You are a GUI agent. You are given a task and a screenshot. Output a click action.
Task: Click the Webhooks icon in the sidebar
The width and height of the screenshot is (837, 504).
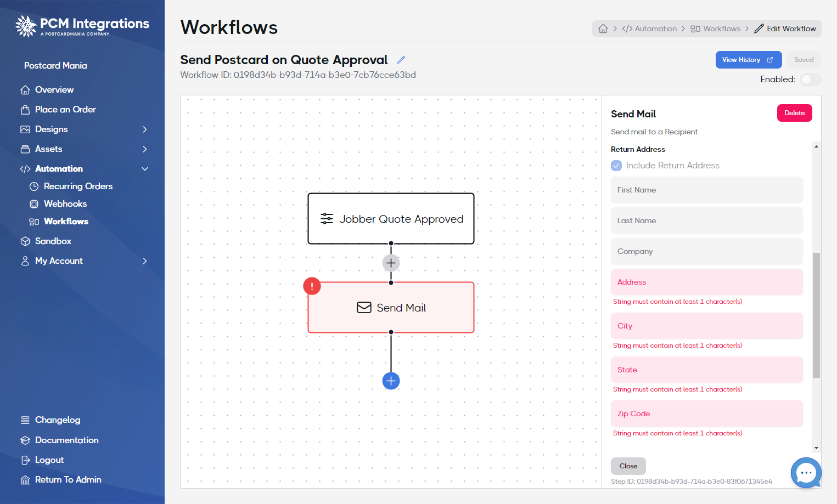pos(34,204)
